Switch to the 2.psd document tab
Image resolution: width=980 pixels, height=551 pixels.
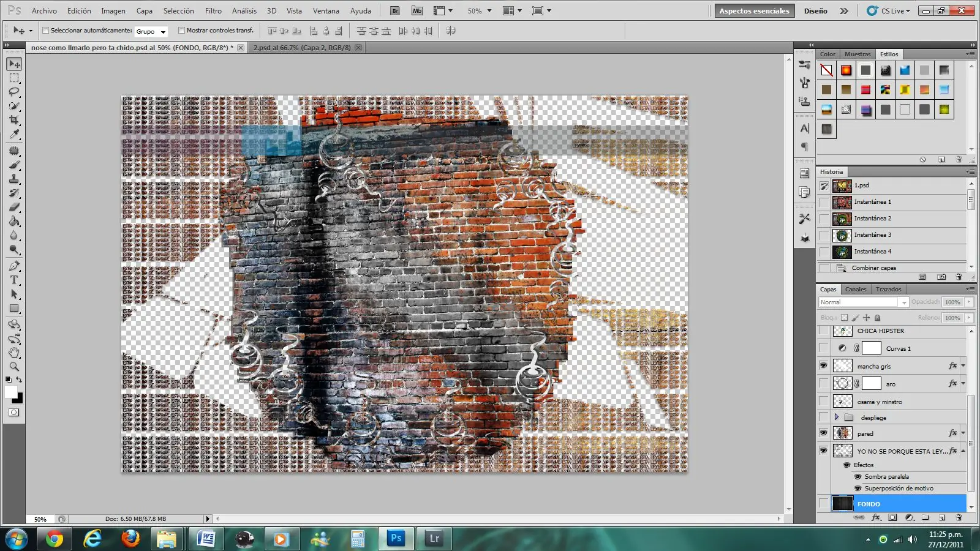302,47
